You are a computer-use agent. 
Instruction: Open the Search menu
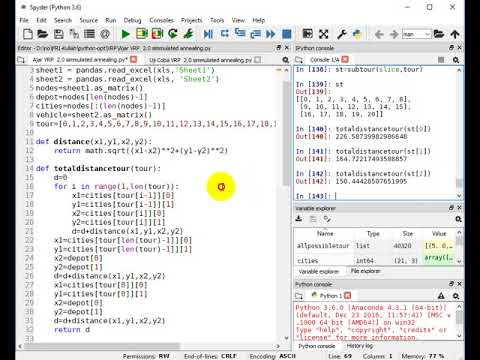pos(63,20)
